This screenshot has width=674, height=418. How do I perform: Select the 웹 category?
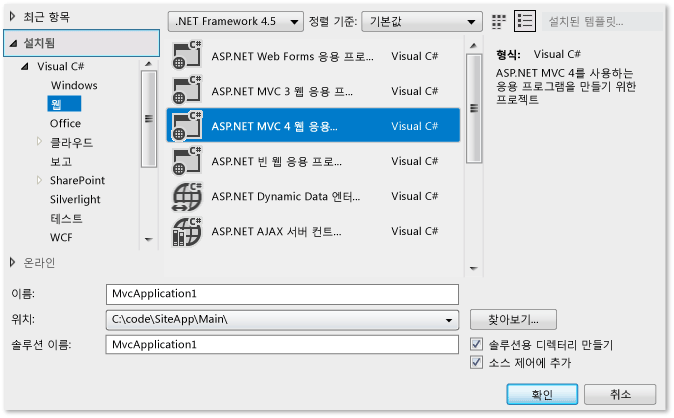pyautogui.click(x=64, y=104)
